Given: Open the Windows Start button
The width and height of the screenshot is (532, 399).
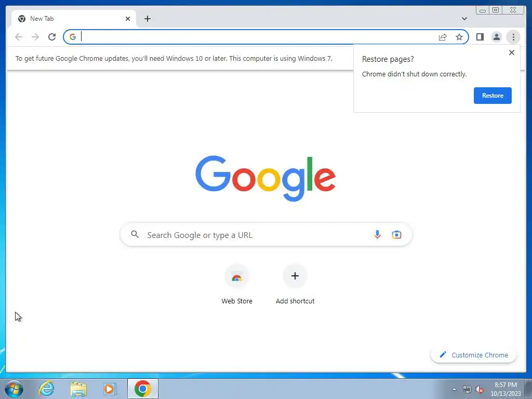Looking at the screenshot, I should (x=14, y=389).
